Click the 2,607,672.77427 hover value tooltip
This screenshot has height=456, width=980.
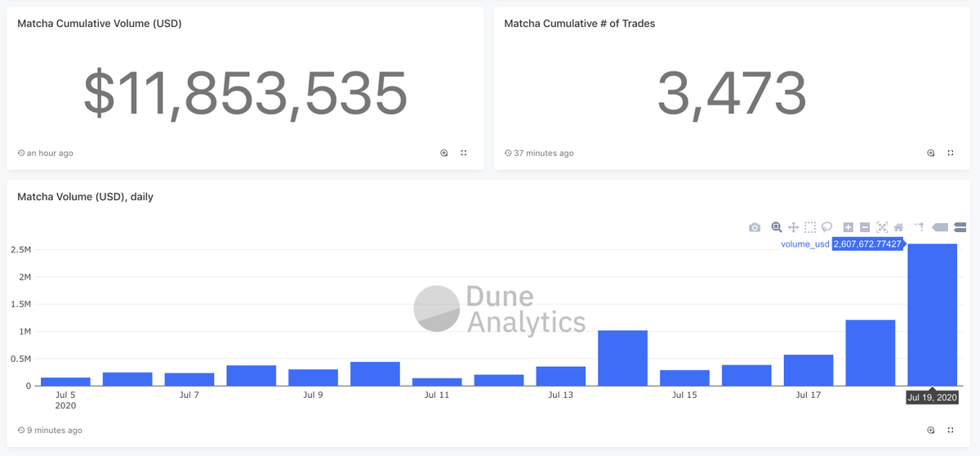867,244
